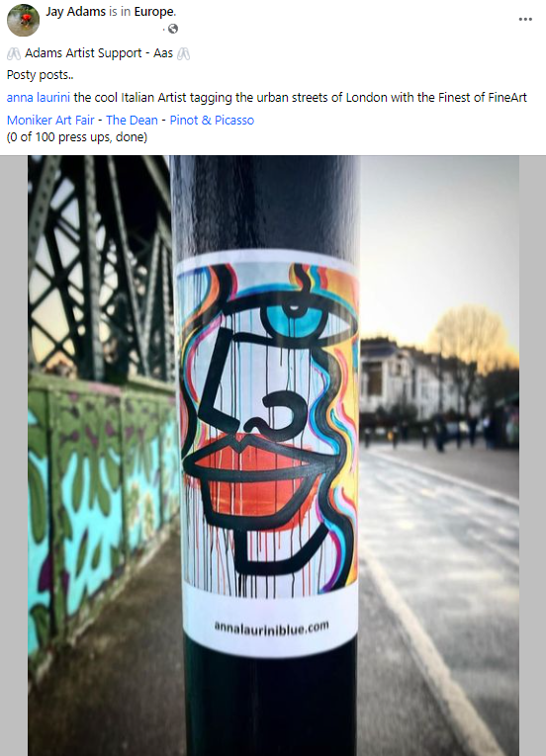This screenshot has height=756, width=546.
Task: Click the hands emoji after Aas
Action: (x=183, y=53)
